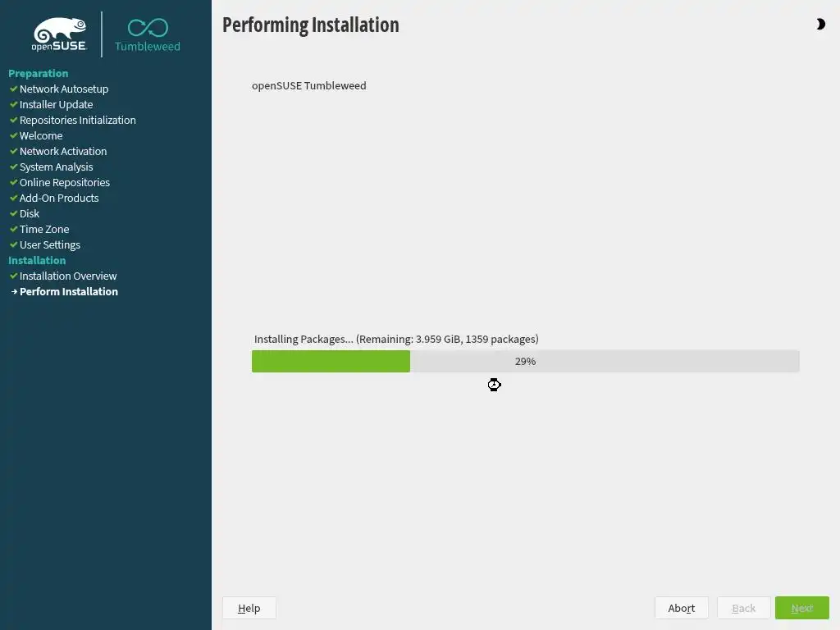Screen dimensions: 840x630
Task: Click the disabled Back button
Action: coord(743,608)
